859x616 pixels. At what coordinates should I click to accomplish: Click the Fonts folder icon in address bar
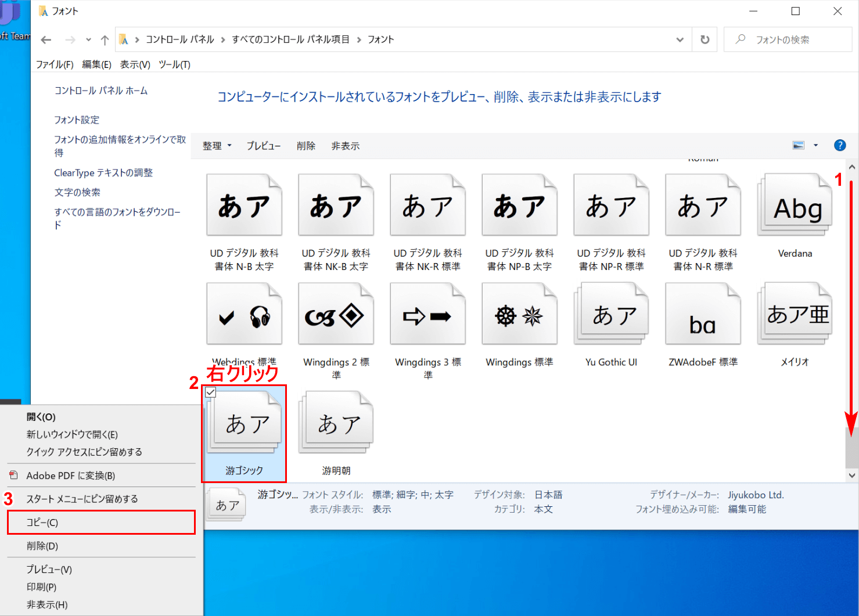[x=124, y=39]
